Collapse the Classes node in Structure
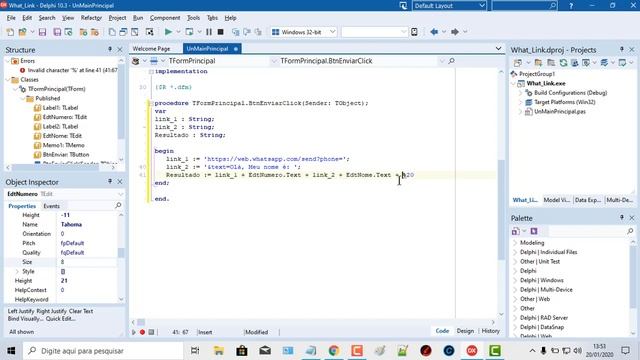Image resolution: width=640 pixels, height=360 pixels. tap(8, 80)
